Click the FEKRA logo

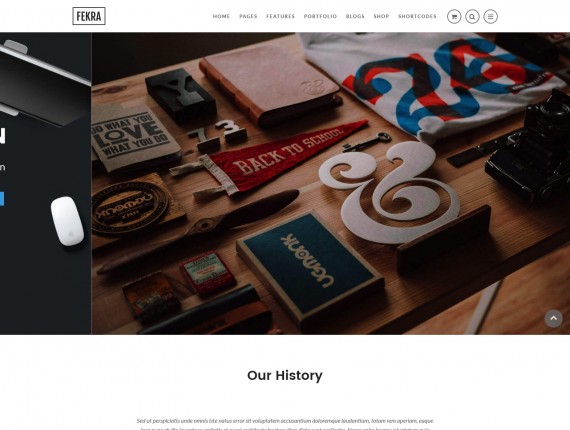click(89, 16)
